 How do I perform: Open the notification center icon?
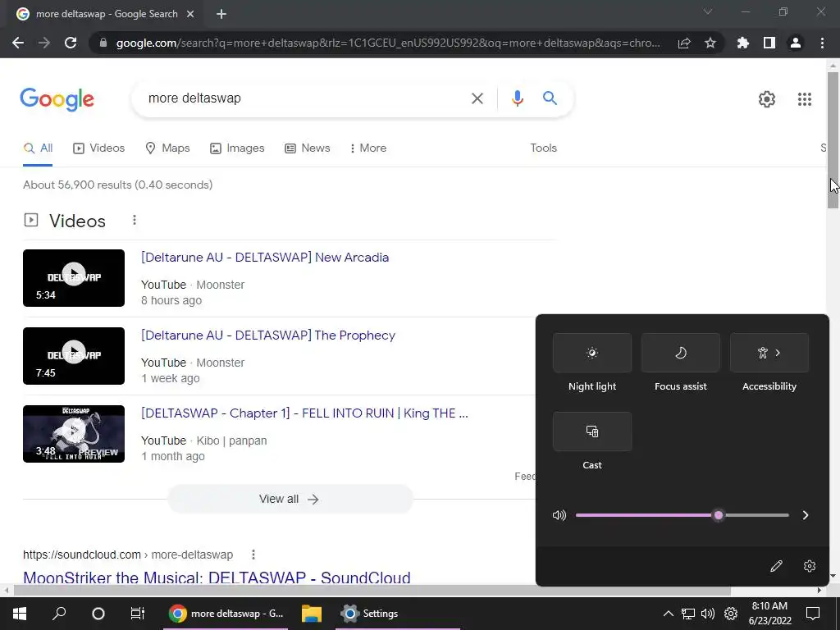click(x=813, y=614)
